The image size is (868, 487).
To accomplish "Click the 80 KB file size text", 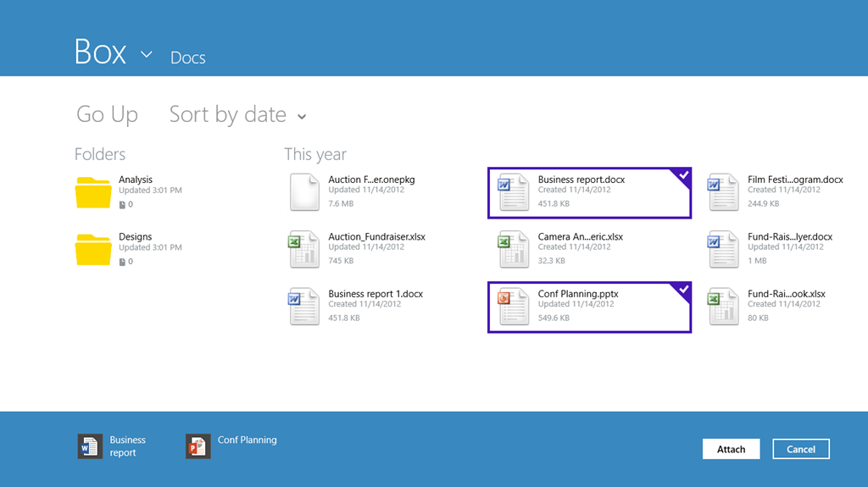I will click(759, 318).
